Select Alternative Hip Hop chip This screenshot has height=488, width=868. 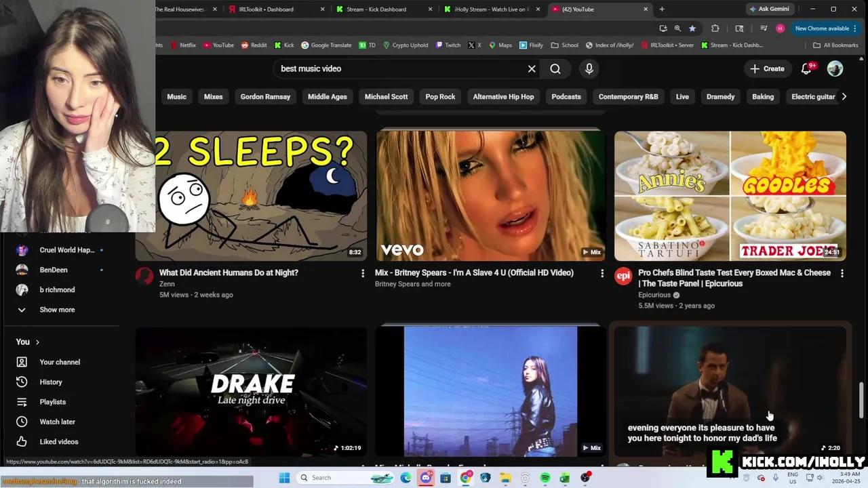(503, 96)
